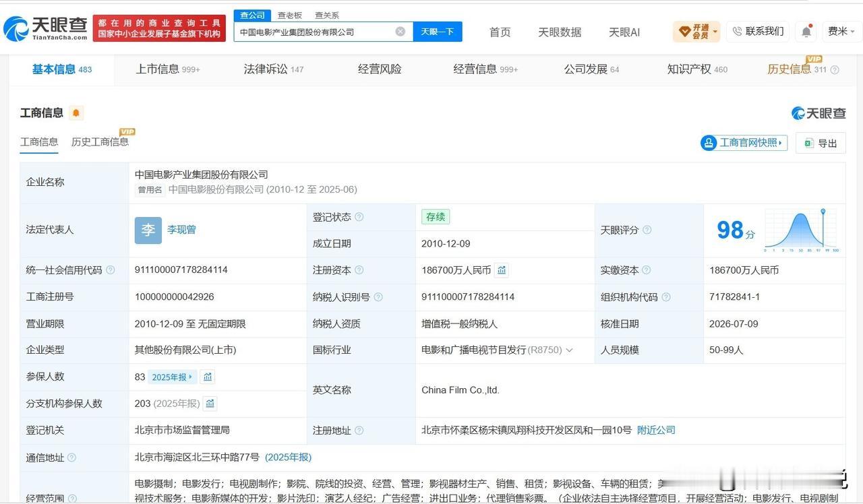Viewport: 863px width, 504px height.
Task: Click the help icon beside 统一社会信用代码
Action: point(111,270)
